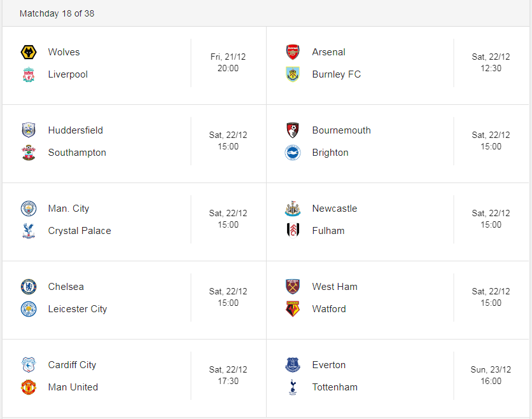
Task: Open the Bournemouth team name link
Action: (x=341, y=130)
